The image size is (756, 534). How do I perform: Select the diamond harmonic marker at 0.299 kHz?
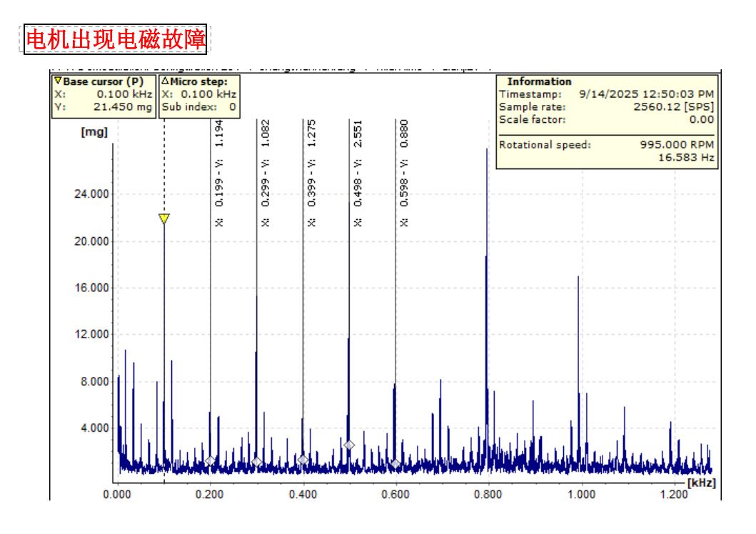256,462
